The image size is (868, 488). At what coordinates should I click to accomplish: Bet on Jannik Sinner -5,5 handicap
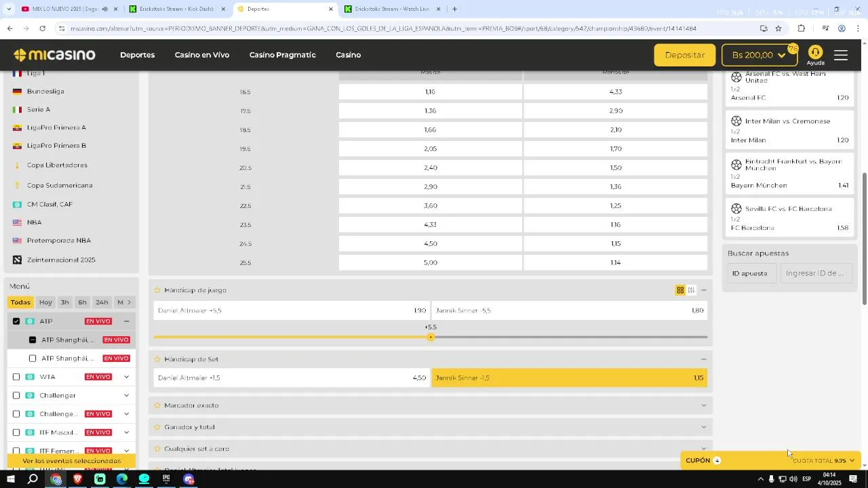click(570, 310)
